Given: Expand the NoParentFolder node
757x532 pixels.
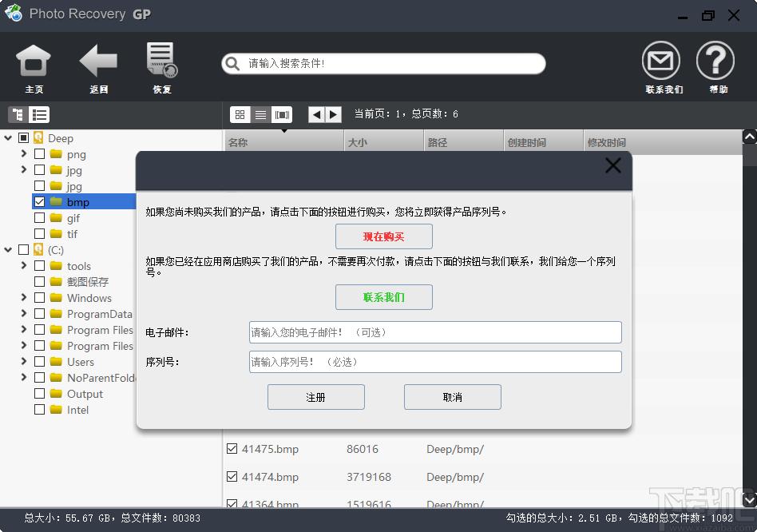Looking at the screenshot, I should tap(24, 377).
